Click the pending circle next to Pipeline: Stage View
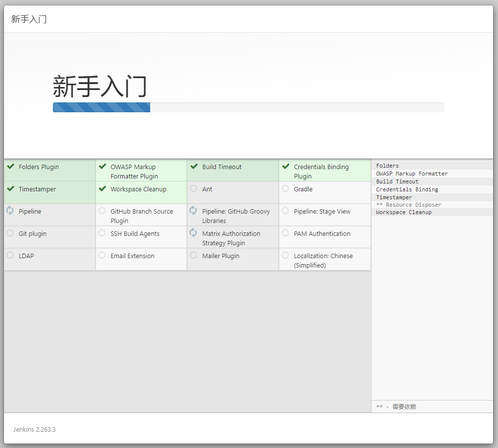 [285, 211]
